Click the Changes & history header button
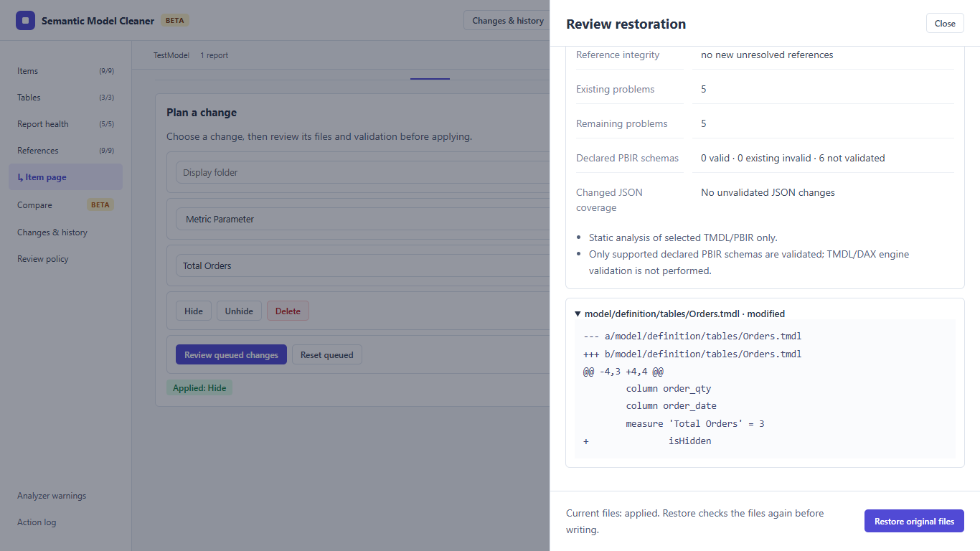Screen dimensions: 980x551 click(x=507, y=21)
